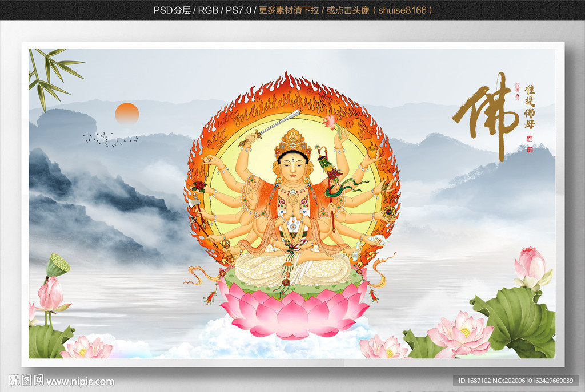Click the 'PSD分层' text in top banner
The height and width of the screenshot is (392, 585).
172,10
